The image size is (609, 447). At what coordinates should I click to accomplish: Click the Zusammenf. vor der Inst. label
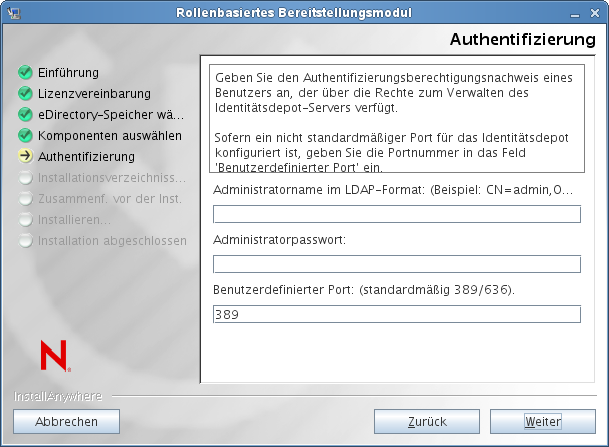[110, 198]
